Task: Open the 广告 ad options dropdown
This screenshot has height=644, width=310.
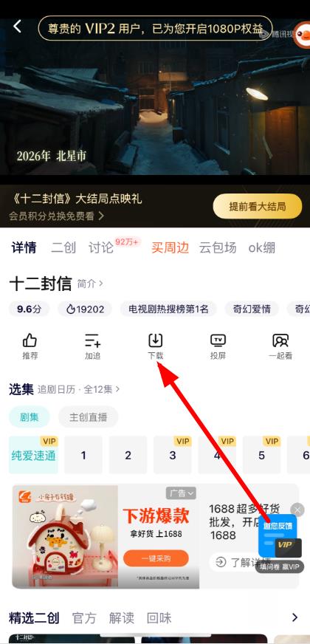Action: [181, 493]
